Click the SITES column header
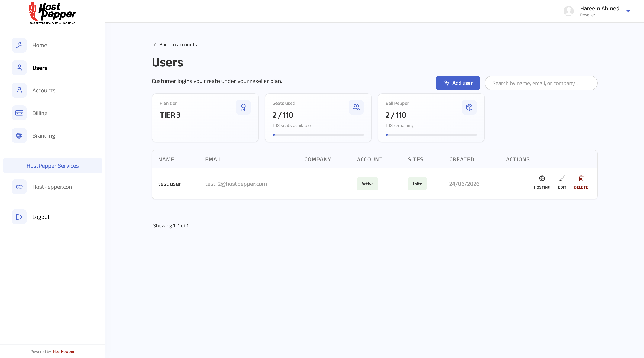Image resolution: width=644 pixels, height=358 pixels. point(416,159)
